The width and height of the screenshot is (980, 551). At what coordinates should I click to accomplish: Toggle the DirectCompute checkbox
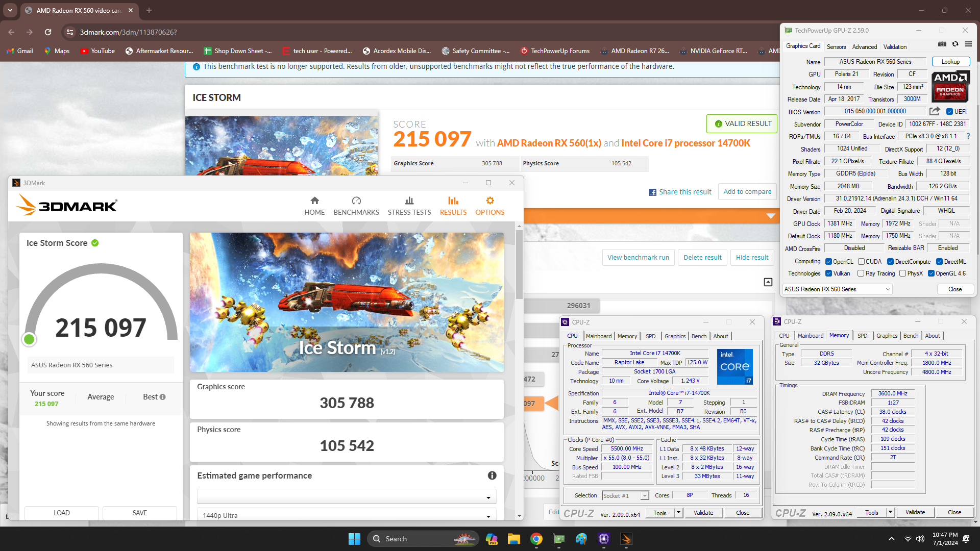click(x=890, y=262)
